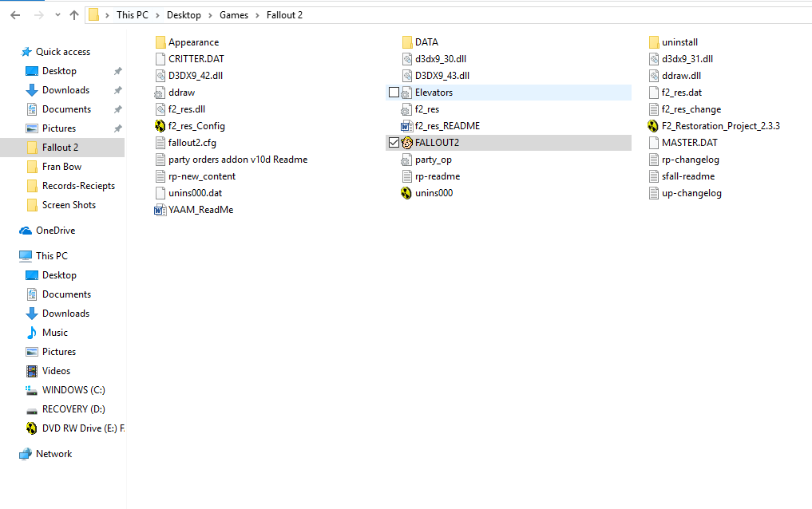Select the up-changelog file name
The height and width of the screenshot is (509, 812).
[x=691, y=193]
